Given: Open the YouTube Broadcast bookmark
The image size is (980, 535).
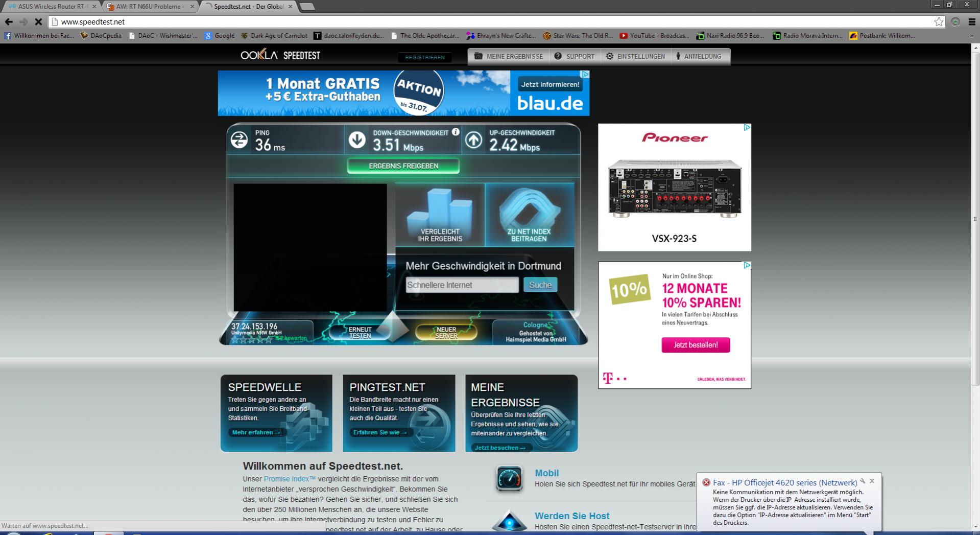Looking at the screenshot, I should 654,35.
